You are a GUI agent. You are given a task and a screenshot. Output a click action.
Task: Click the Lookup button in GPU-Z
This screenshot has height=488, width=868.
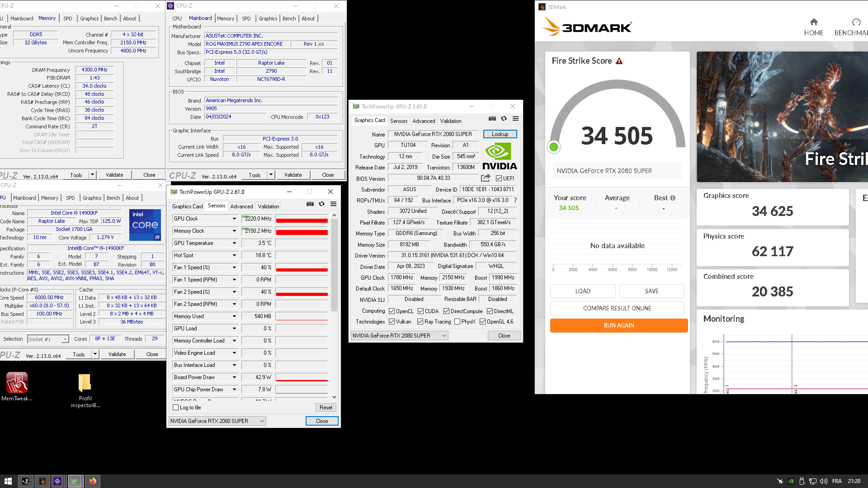point(500,134)
